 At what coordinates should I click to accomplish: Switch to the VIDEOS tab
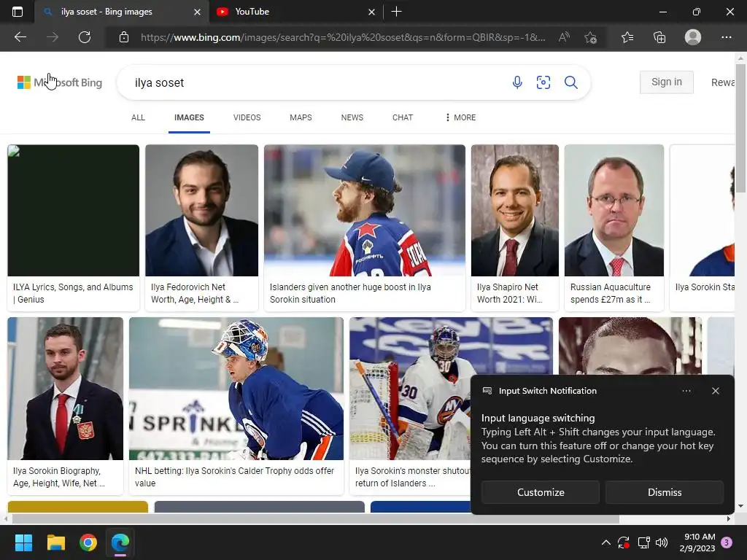[x=247, y=117]
